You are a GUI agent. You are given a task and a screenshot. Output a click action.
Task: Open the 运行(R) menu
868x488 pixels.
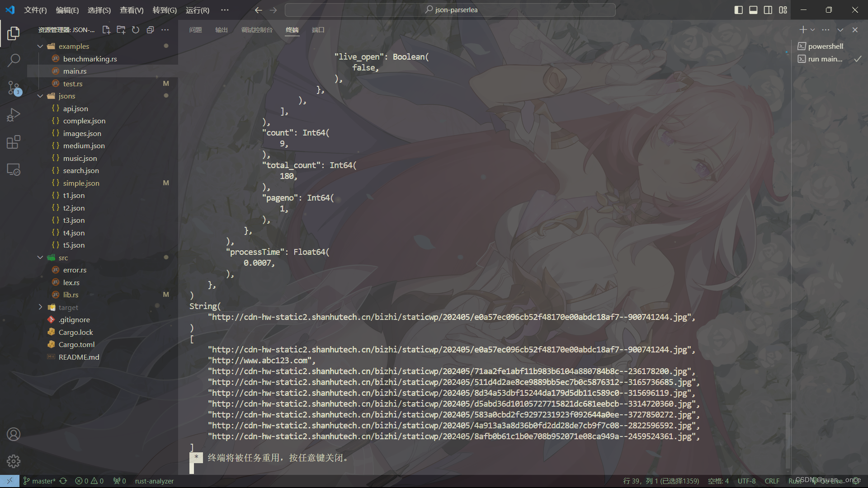[x=198, y=10]
